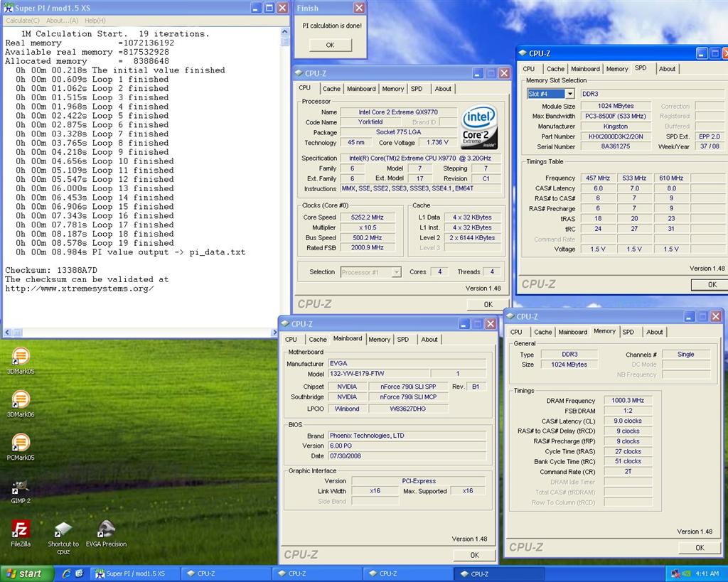Screen dimensions: 728x582
Task: Launch GIMP 2 from the desktop
Action: [x=21, y=491]
